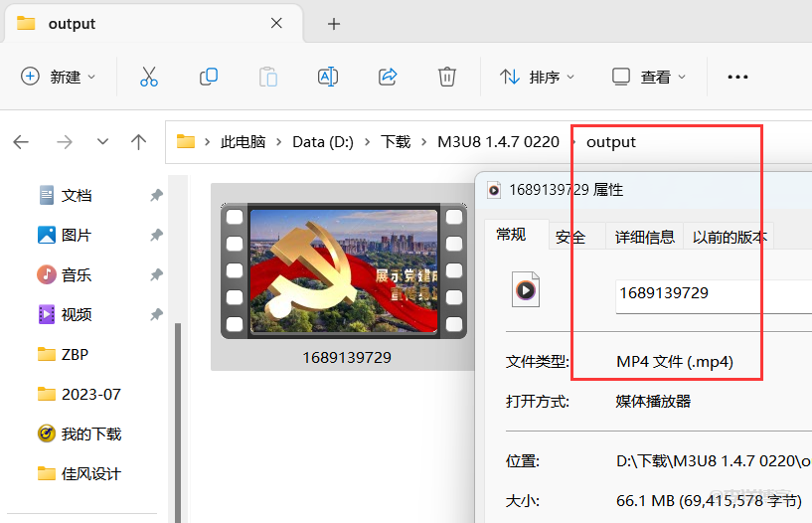This screenshot has height=523, width=812.
Task: Open the more options ellipsis menu
Action: pos(737,77)
